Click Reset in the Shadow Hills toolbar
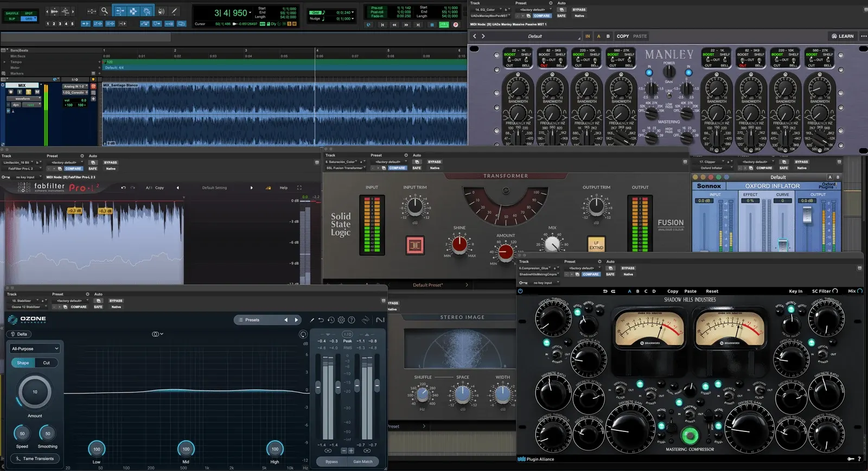Image resolution: width=868 pixels, height=471 pixels. coord(712,291)
